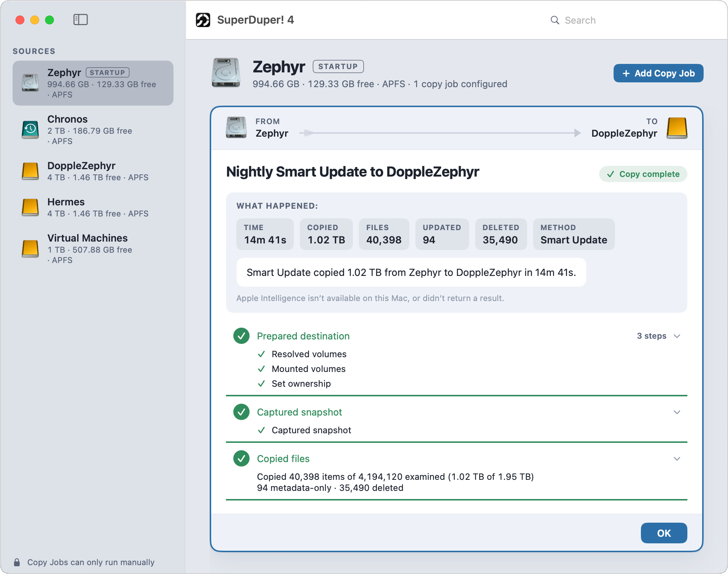Click the lock icon in the sidebar footer

click(17, 562)
